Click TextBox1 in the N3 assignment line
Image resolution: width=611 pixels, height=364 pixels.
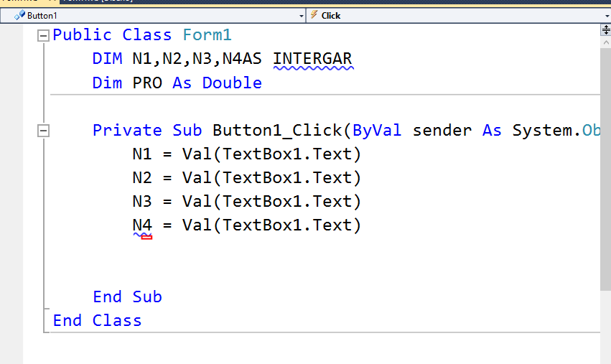(x=262, y=202)
